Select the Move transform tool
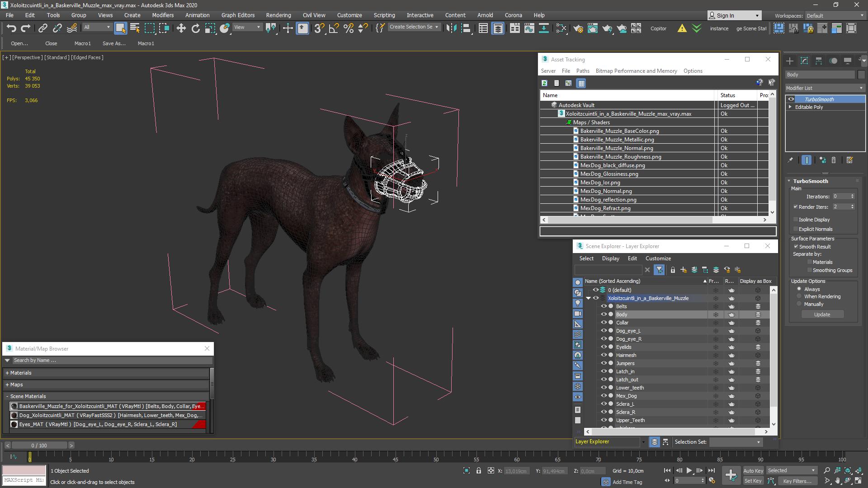 click(181, 28)
